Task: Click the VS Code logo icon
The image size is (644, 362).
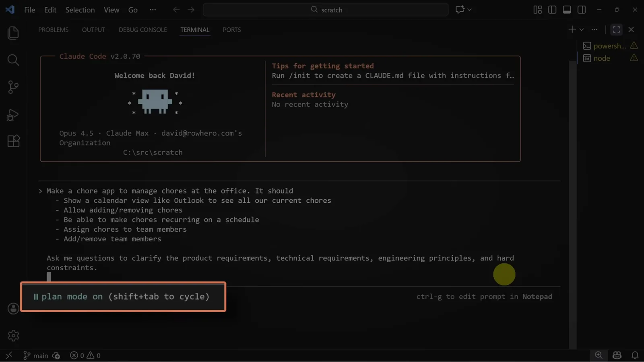Action: (10, 10)
